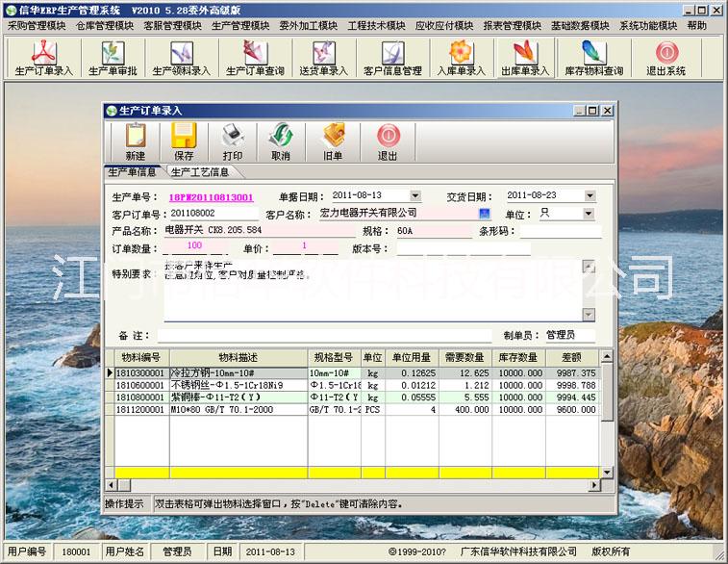
Task: Click 保存 floppy disk icon
Action: click(x=184, y=141)
